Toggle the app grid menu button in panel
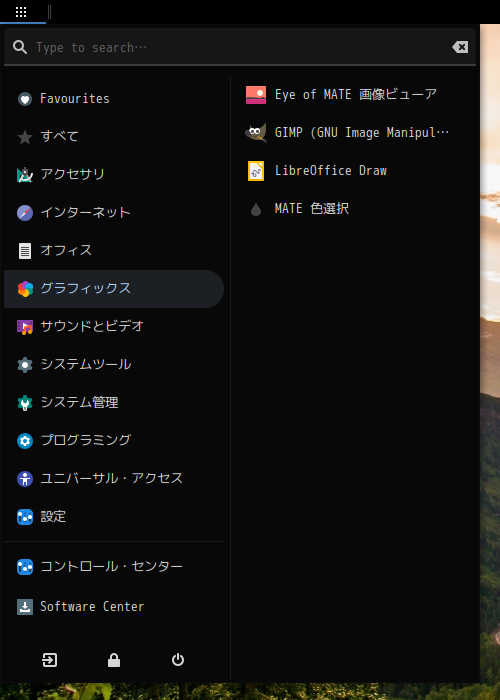 (x=21, y=12)
